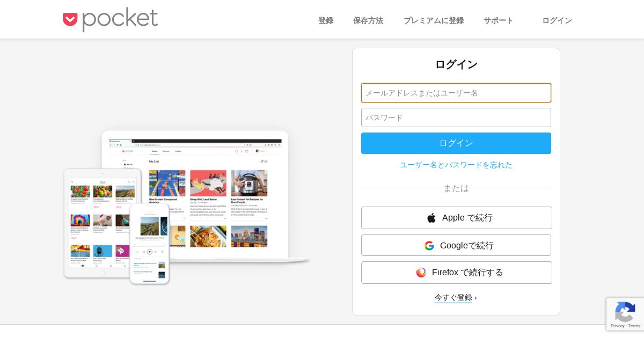
Task: Click the Pocket logo in header
Action: pyautogui.click(x=110, y=19)
